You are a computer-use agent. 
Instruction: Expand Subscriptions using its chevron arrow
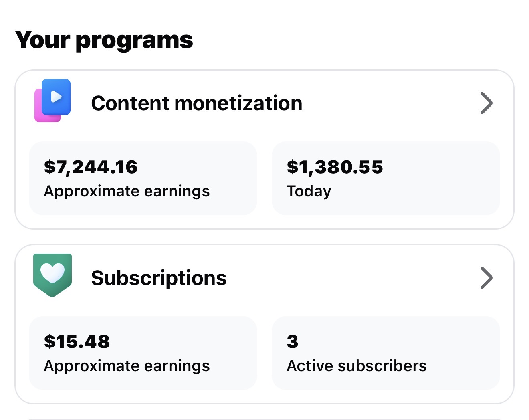coord(486,278)
